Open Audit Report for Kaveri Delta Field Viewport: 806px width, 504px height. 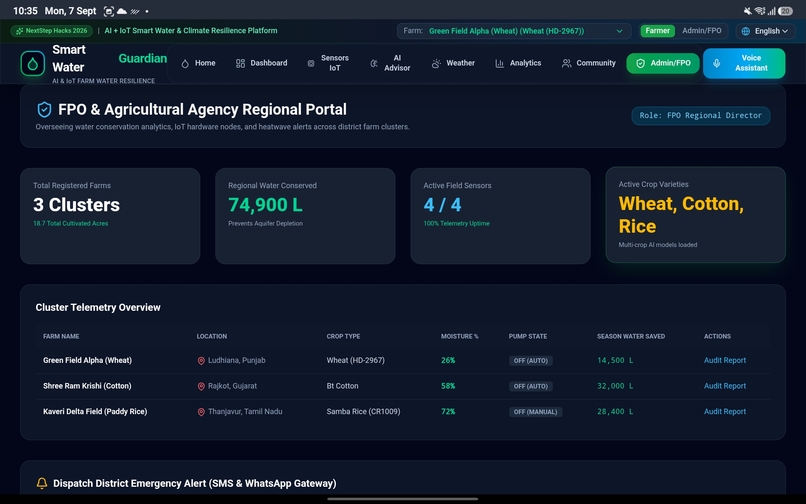[725, 412]
